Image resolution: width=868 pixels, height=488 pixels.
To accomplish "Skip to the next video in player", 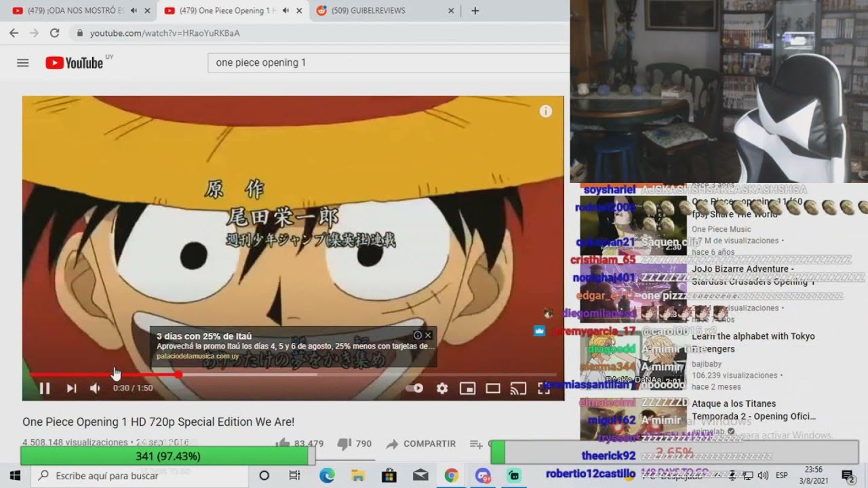I will pyautogui.click(x=71, y=388).
